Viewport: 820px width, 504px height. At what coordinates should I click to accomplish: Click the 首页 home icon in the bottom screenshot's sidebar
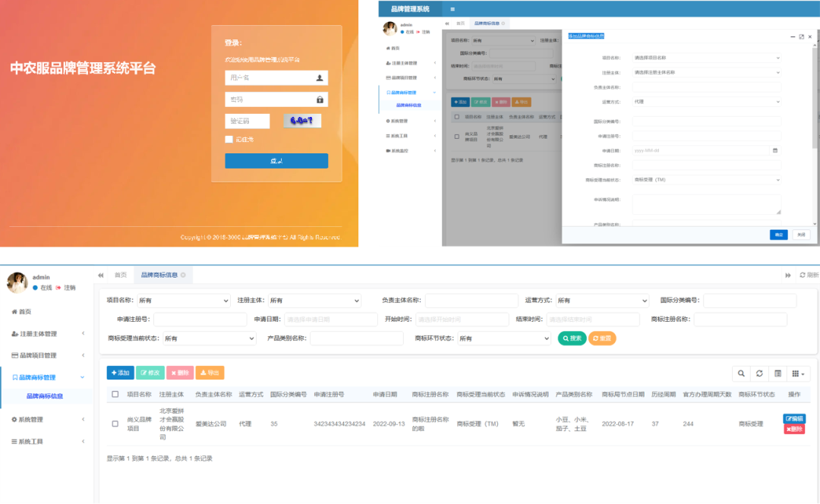[x=14, y=312]
